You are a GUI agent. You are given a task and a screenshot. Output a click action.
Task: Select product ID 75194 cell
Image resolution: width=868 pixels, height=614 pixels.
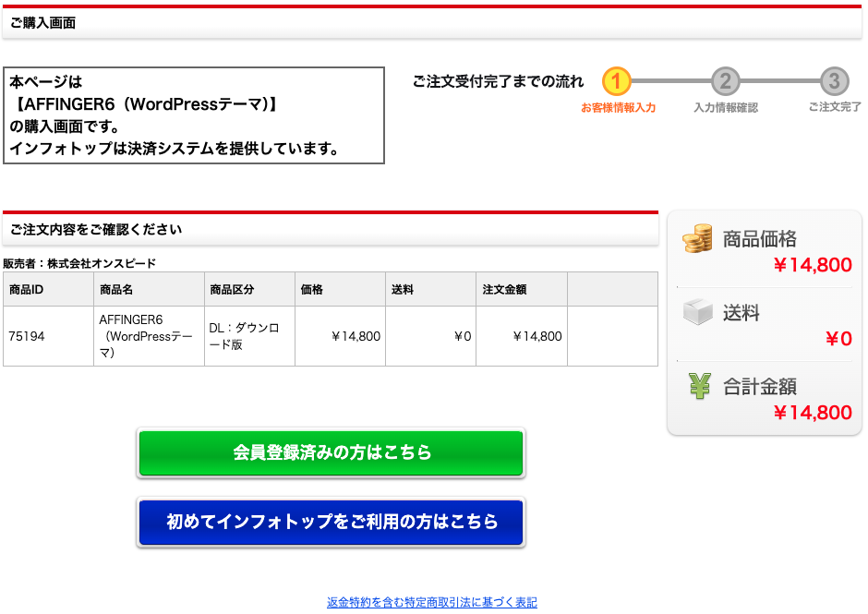(x=27, y=337)
